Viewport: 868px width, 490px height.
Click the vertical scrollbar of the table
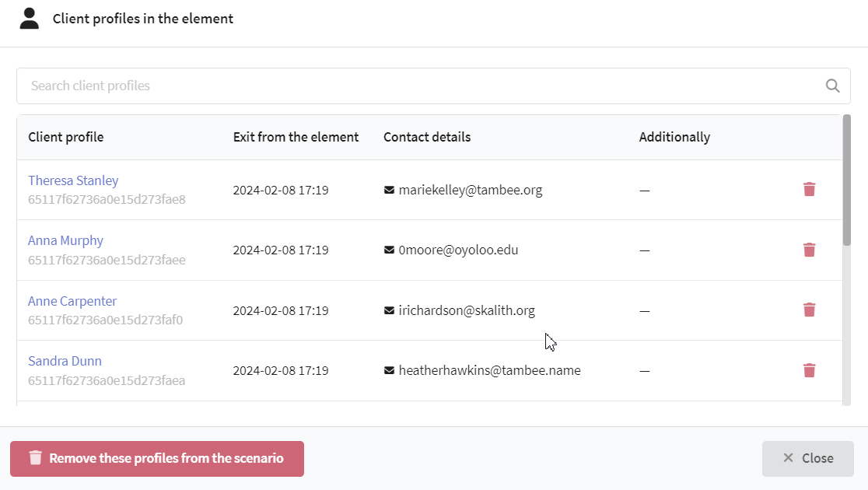click(846, 180)
